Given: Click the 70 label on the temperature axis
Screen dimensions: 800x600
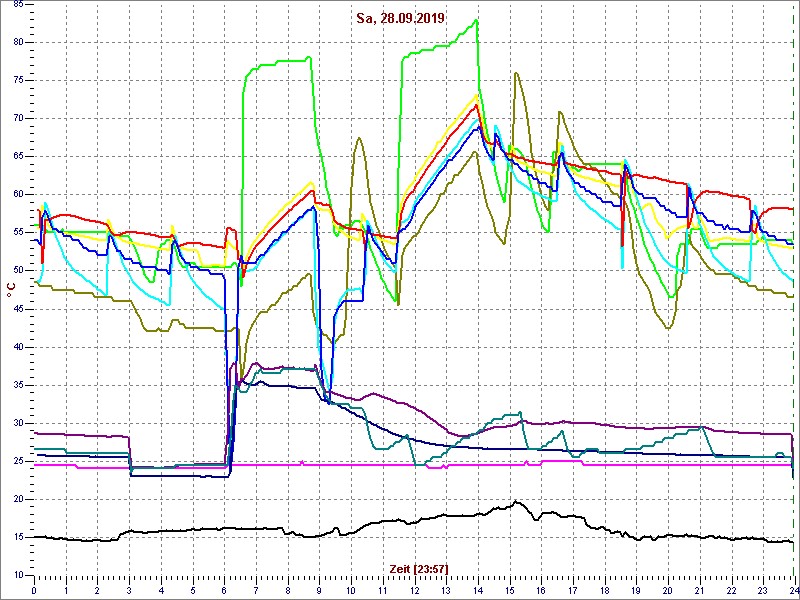Looking at the screenshot, I should click(18, 118).
